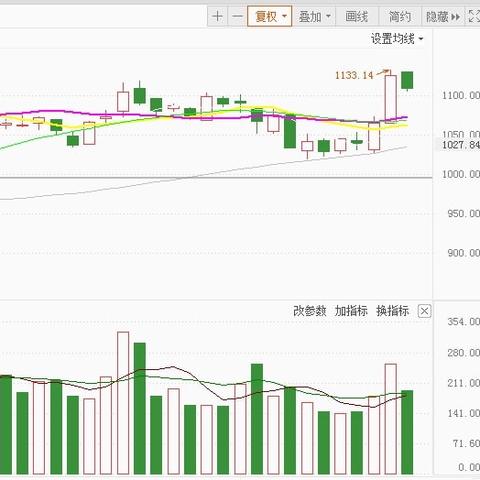Click the 211.00 volume axis label
This screenshot has width=480, height=480.
(x=463, y=383)
